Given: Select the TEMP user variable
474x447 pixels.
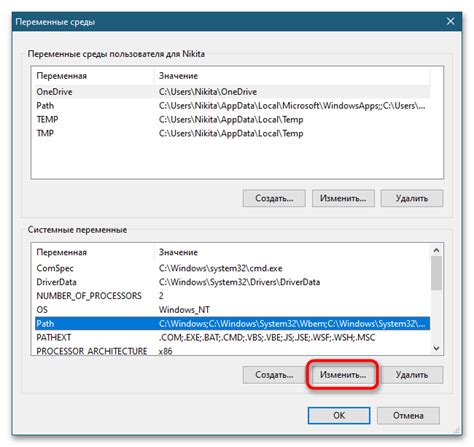Looking at the screenshot, I should tap(232, 119).
